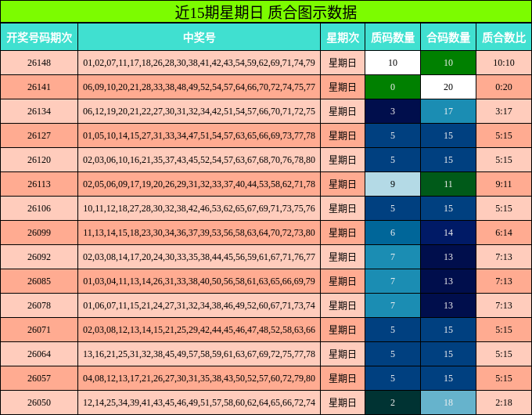Click the 开奖号码期次 column header
This screenshot has height=415, width=532.
(39, 37)
